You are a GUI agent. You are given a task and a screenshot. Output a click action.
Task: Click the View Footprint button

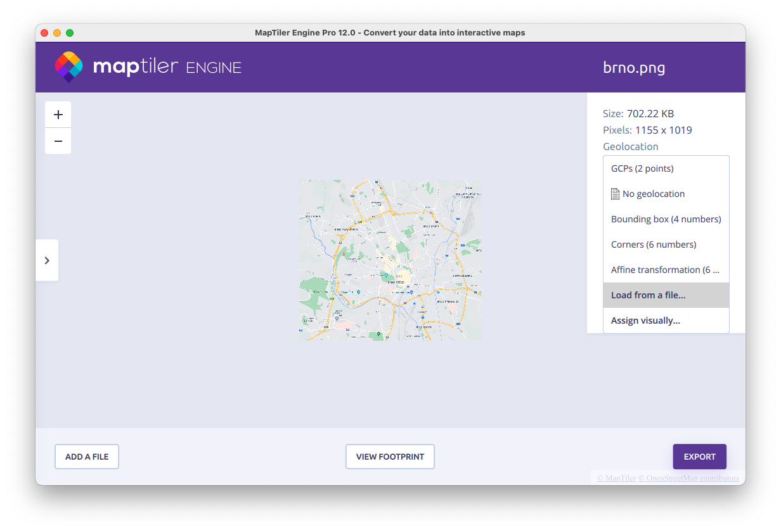(x=390, y=457)
